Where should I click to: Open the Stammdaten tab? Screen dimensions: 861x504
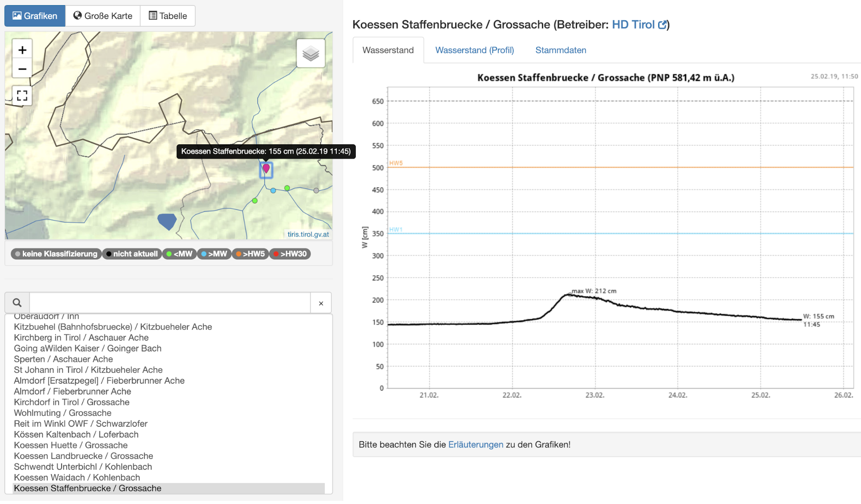pos(560,50)
